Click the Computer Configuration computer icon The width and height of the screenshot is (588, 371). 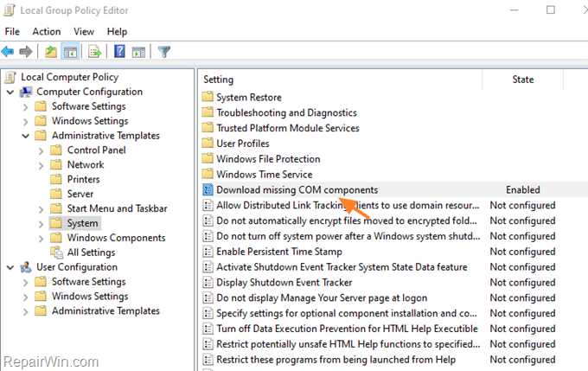coord(26,92)
